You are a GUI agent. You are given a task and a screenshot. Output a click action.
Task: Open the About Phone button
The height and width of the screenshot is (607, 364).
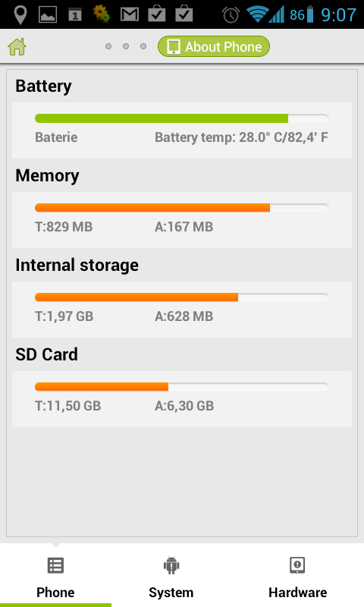pyautogui.click(x=214, y=46)
